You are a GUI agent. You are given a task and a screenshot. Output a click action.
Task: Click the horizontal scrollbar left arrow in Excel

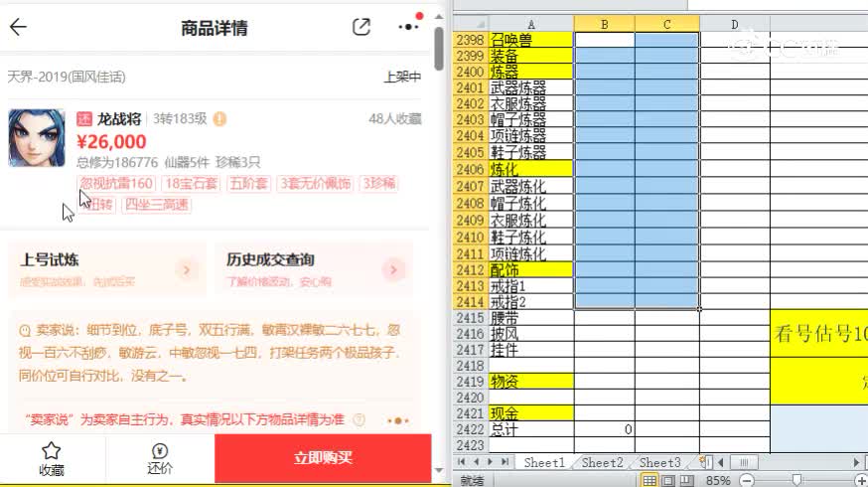click(x=720, y=462)
